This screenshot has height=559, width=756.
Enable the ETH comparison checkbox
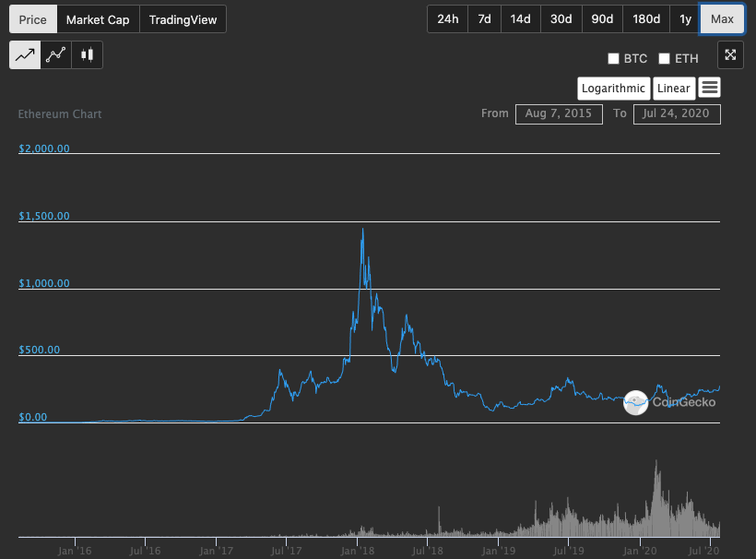click(x=665, y=59)
